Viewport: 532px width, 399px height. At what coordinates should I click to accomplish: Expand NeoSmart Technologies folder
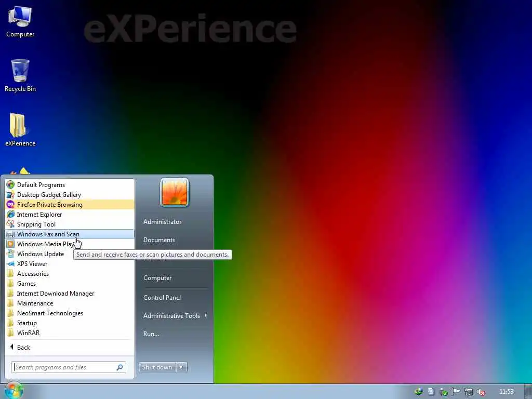[70, 313]
